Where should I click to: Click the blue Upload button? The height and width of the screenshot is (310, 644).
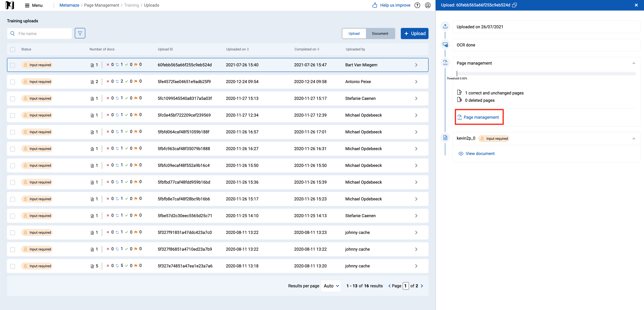415,34
